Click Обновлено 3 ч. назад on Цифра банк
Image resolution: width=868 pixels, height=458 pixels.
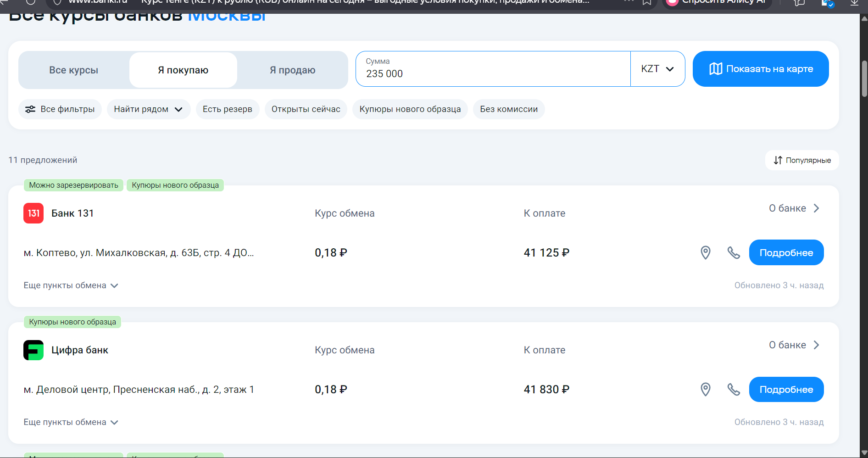tap(779, 422)
